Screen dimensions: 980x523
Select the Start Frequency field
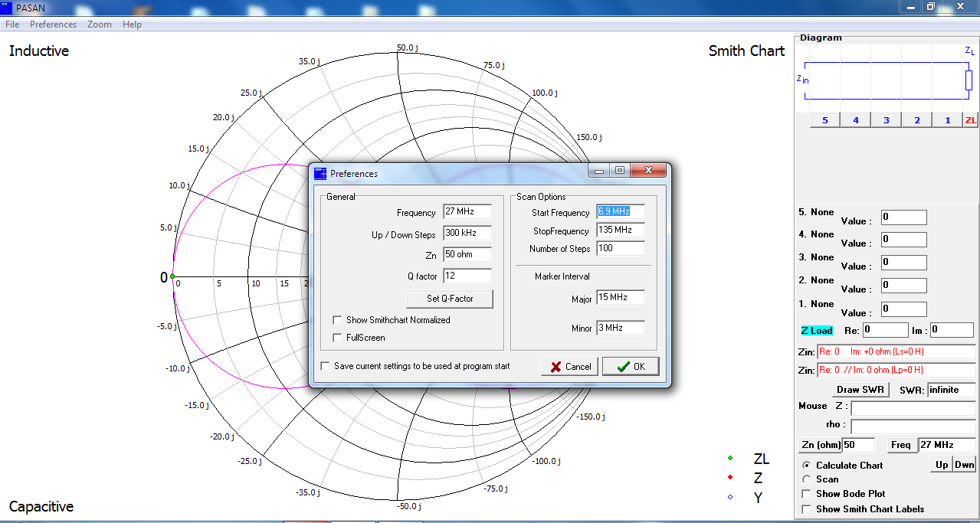coord(620,211)
